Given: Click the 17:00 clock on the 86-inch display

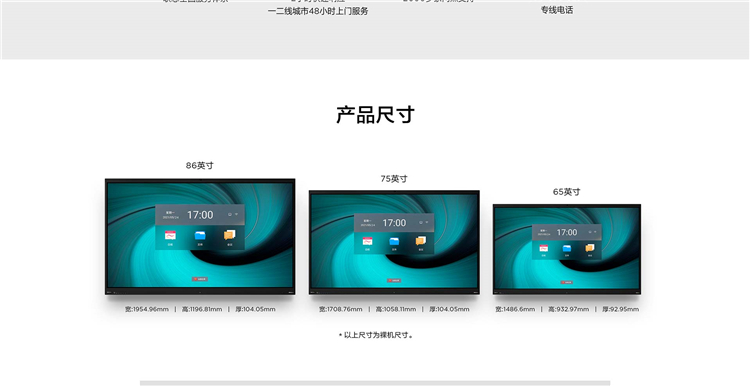Looking at the screenshot, I should pyautogui.click(x=200, y=215).
